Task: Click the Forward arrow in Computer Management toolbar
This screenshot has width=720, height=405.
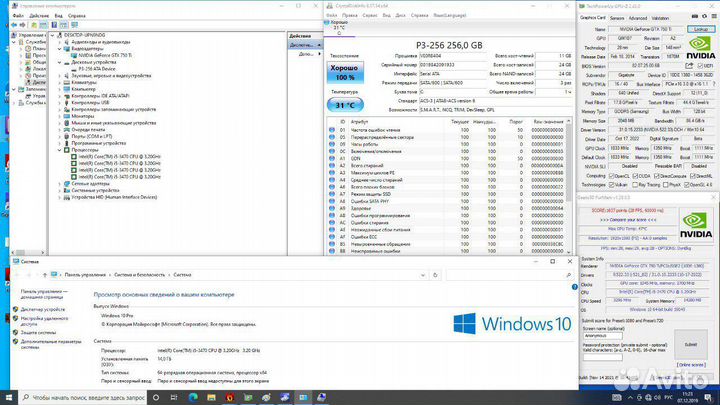Action: pyautogui.click(x=22, y=25)
